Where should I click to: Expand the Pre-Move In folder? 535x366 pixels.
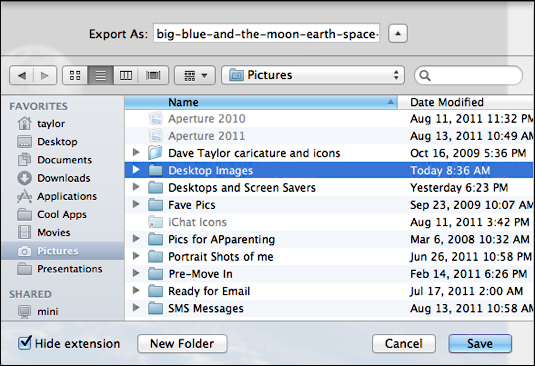[x=136, y=273]
